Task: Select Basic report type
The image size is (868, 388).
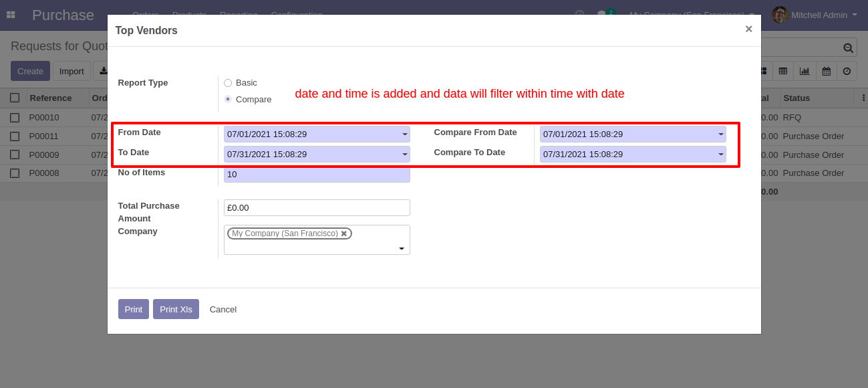Action: pyautogui.click(x=228, y=83)
